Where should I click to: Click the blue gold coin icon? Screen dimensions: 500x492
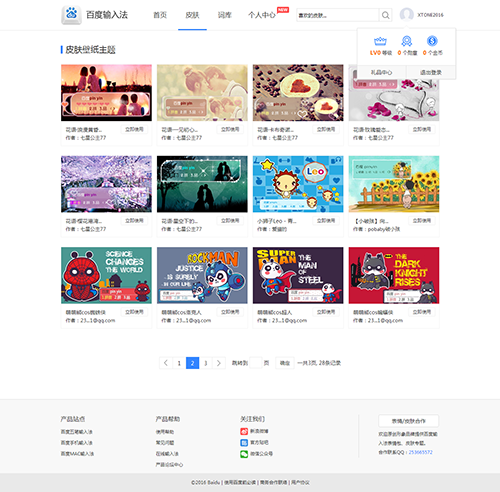[432, 41]
